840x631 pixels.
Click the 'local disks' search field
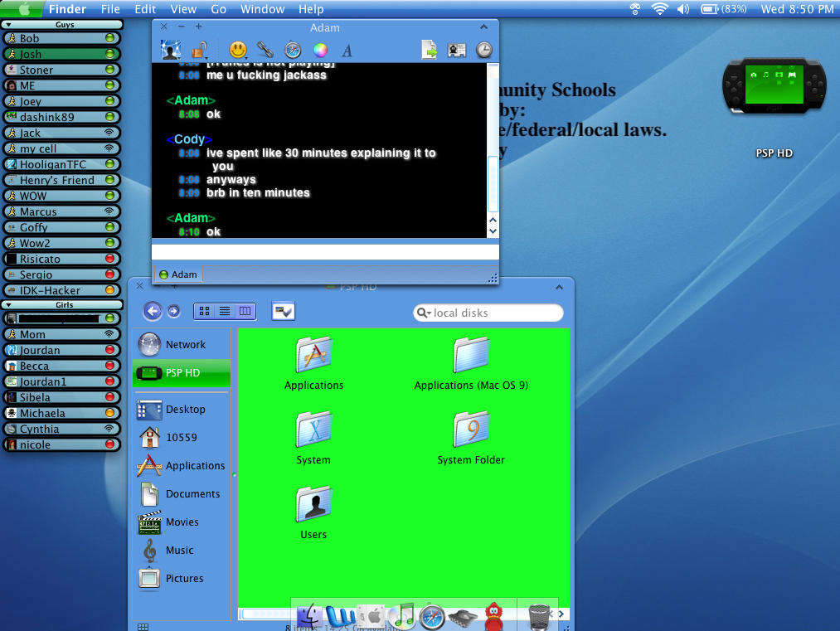pos(488,313)
